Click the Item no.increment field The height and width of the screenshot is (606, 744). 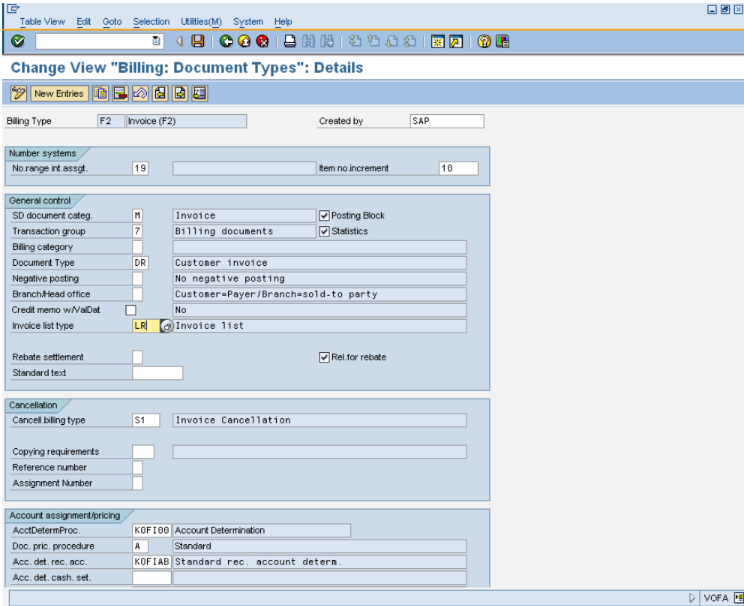click(459, 168)
